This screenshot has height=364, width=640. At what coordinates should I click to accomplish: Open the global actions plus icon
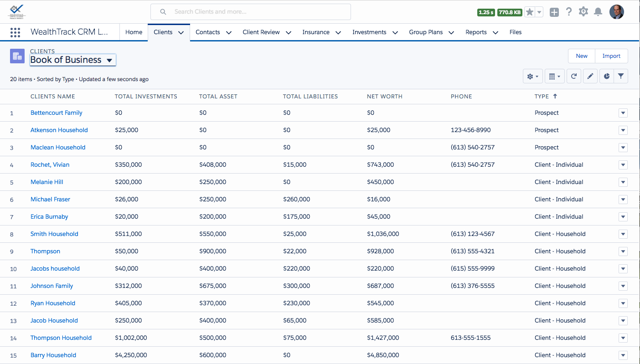click(x=554, y=11)
